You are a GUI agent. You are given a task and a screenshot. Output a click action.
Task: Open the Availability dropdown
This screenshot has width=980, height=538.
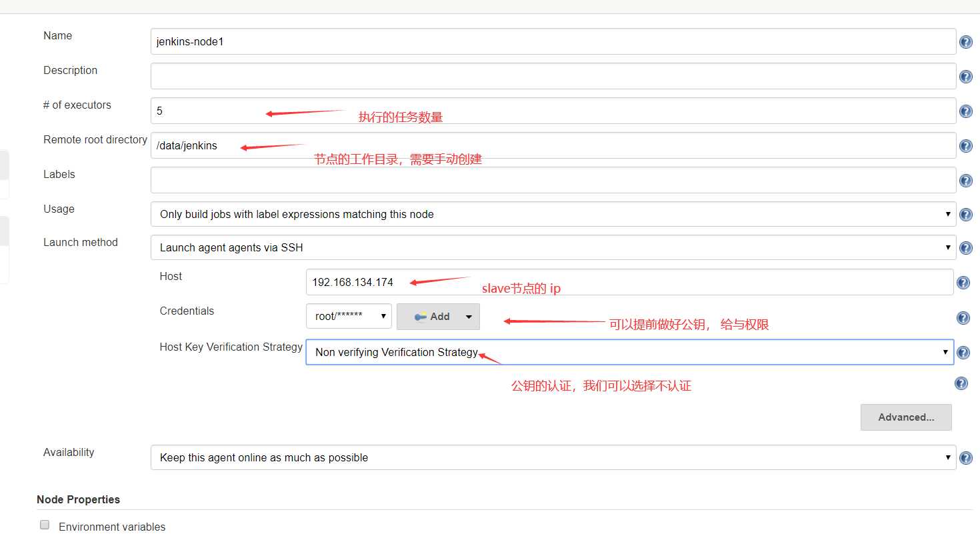point(553,457)
